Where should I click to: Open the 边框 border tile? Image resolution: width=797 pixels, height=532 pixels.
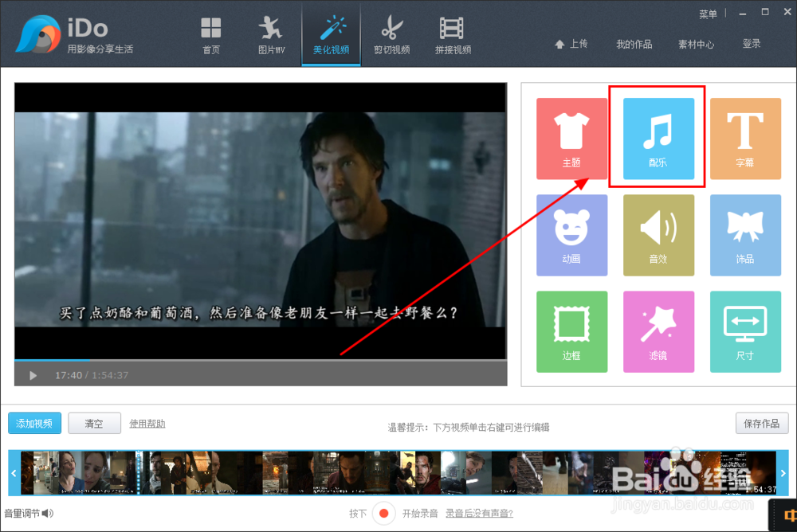point(571,331)
